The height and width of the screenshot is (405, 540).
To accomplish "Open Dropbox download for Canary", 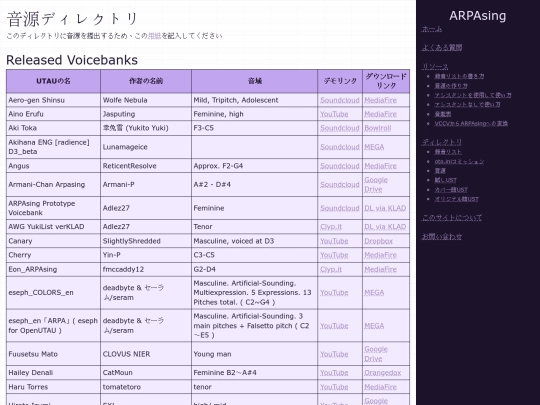I will 378,241.
